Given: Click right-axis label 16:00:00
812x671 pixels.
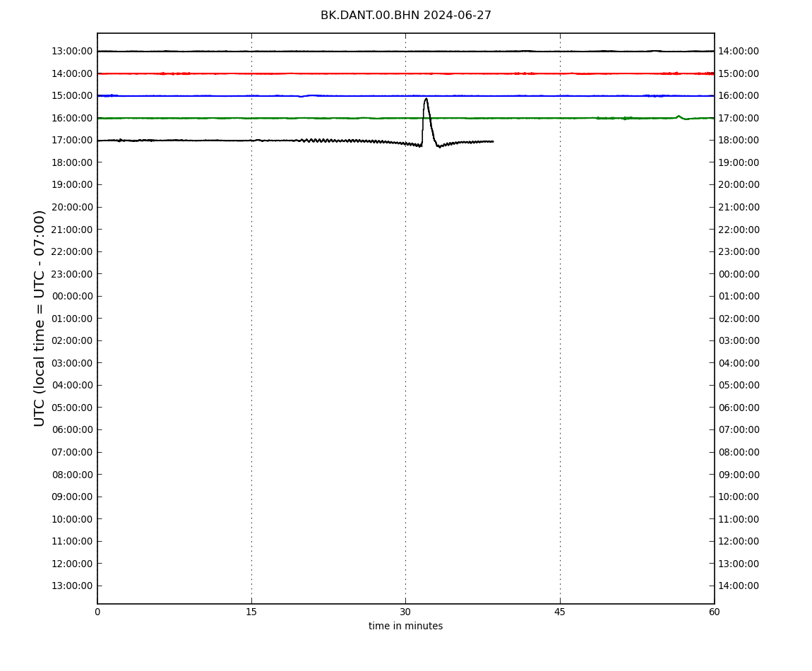Looking at the screenshot, I should 739,96.
